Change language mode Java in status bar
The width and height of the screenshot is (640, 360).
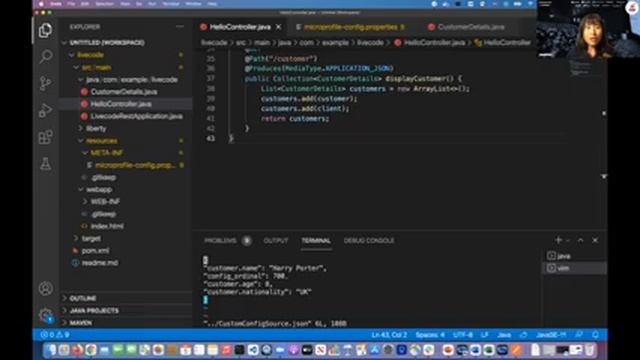[504, 335]
